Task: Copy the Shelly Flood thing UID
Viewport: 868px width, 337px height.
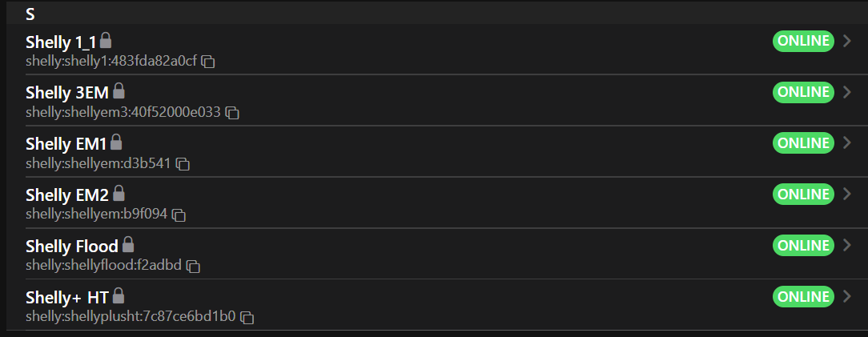Action: click(193, 266)
